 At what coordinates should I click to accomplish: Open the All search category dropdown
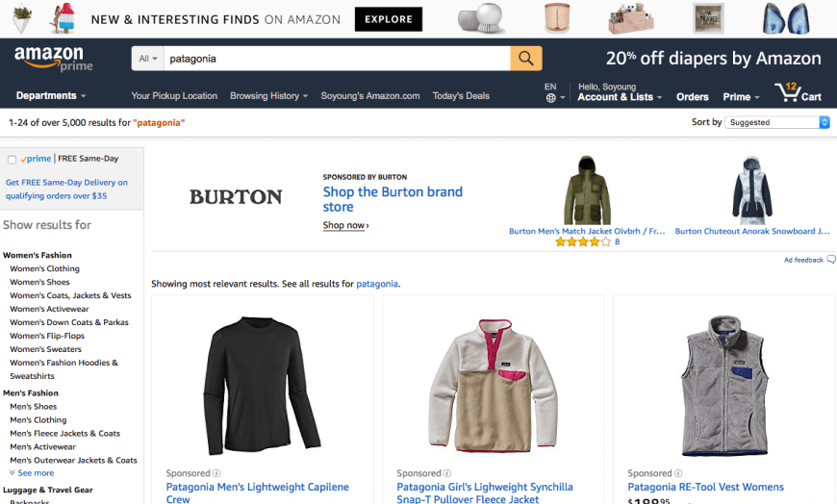148,59
